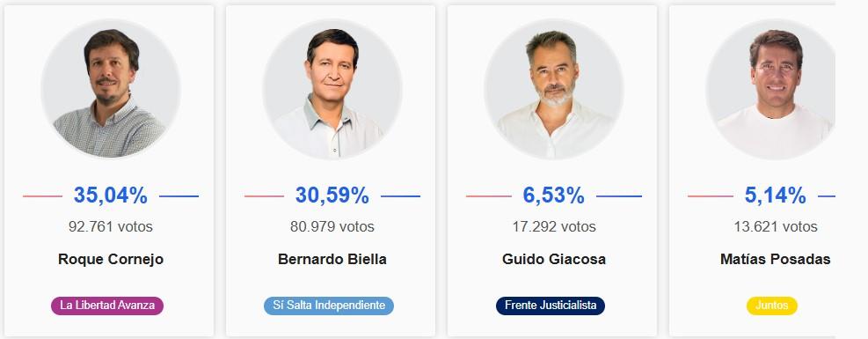Click the 92.761 votos count
The width and height of the screenshot is (868, 339).
pyautogui.click(x=111, y=226)
